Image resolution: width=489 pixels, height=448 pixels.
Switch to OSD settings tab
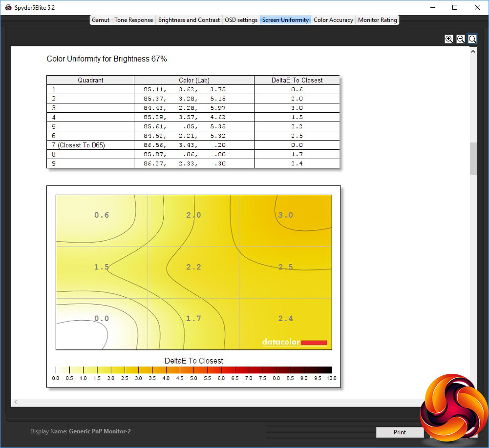[241, 20]
